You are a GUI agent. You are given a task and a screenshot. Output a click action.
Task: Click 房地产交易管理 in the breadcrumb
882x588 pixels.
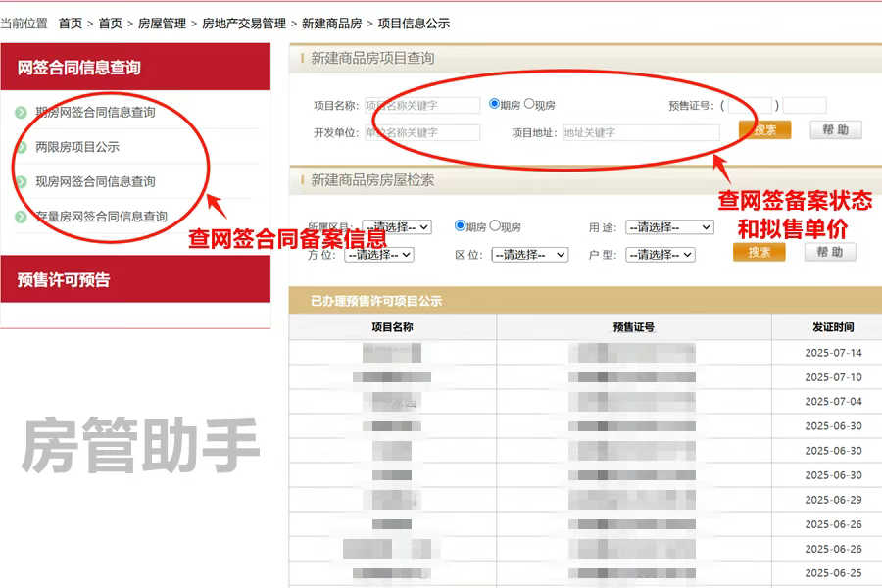[241, 23]
